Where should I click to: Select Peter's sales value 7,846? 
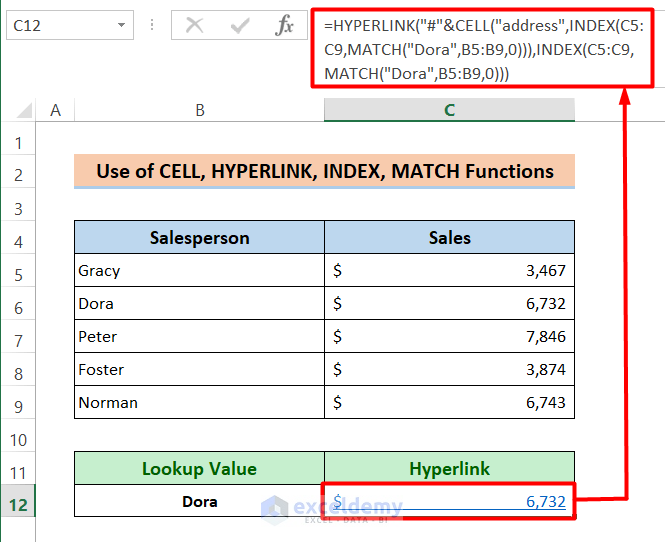click(449, 337)
